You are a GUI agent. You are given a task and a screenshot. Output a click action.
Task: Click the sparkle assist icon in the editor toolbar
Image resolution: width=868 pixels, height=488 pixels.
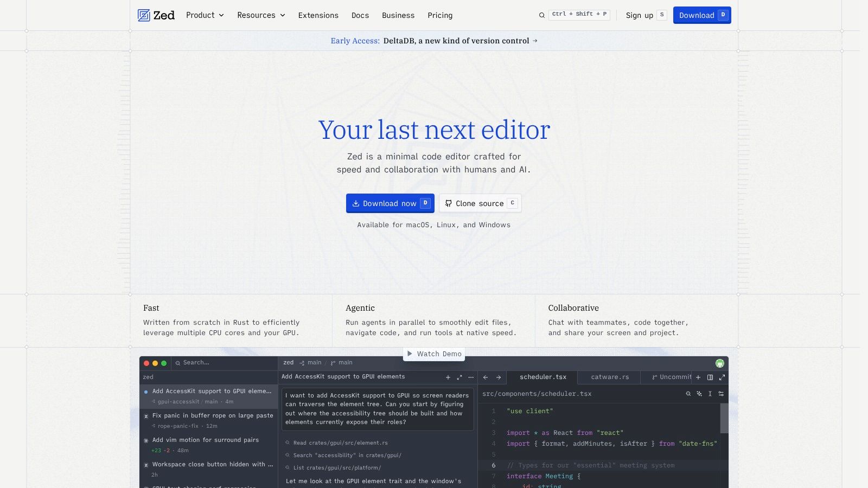point(699,394)
